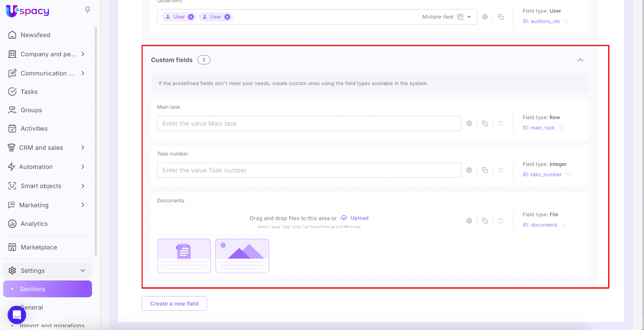Viewport: 644px width, 330px height.
Task: Open settings gear for Observers field
Action: coord(485,17)
